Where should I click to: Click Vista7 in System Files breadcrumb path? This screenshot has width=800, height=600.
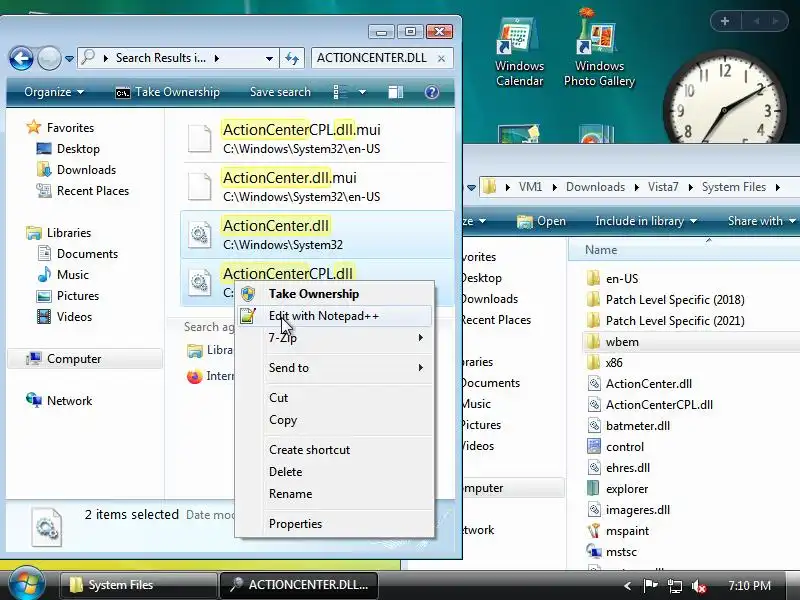pos(663,187)
